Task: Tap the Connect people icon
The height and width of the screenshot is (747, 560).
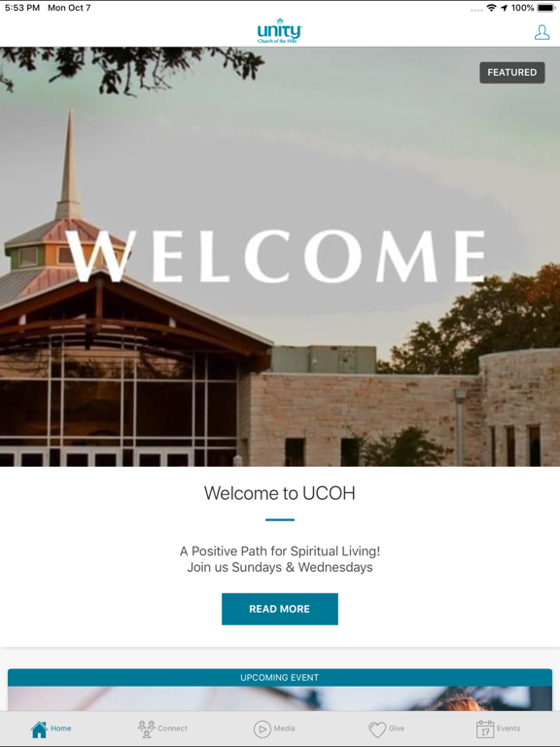Action: [x=146, y=729]
